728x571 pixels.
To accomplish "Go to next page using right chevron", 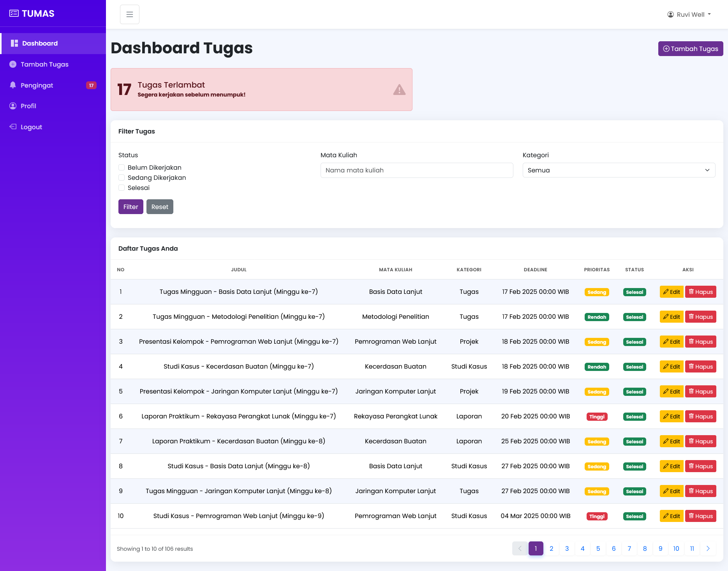I will (708, 548).
